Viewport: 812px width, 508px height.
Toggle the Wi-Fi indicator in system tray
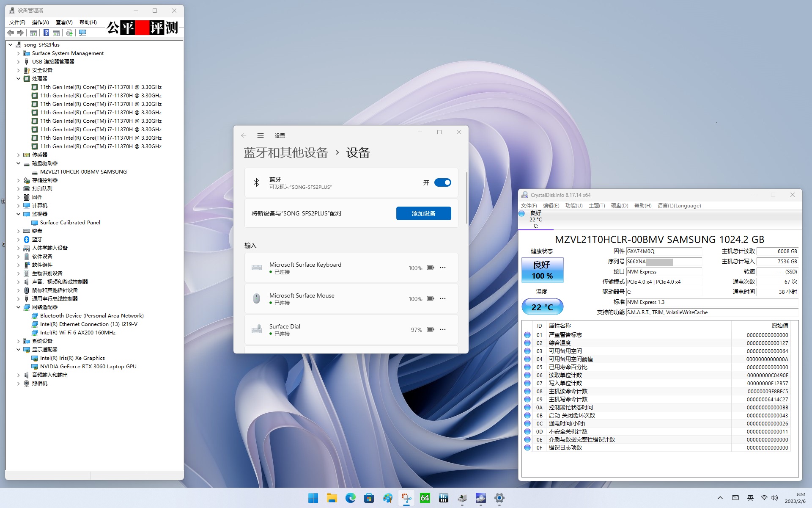coord(763,498)
